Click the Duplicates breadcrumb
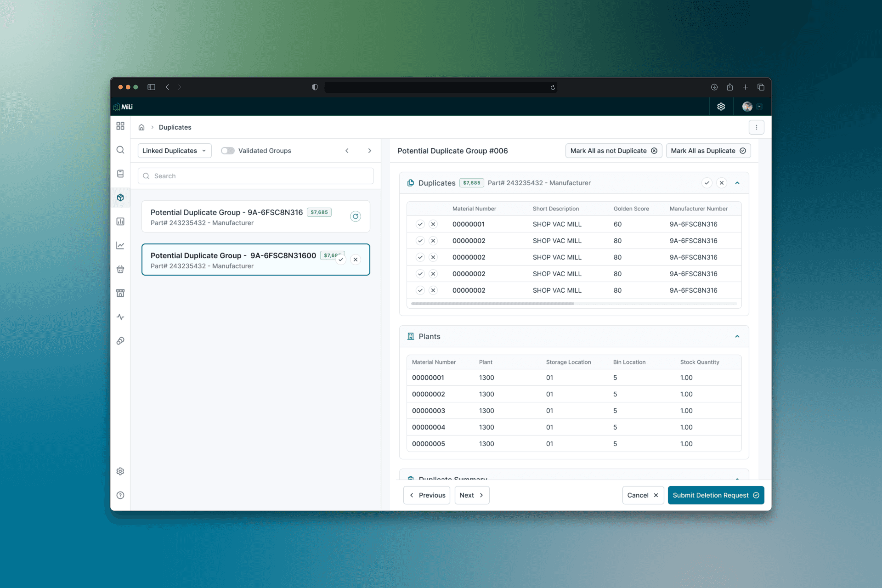This screenshot has width=882, height=588. pyautogui.click(x=175, y=127)
